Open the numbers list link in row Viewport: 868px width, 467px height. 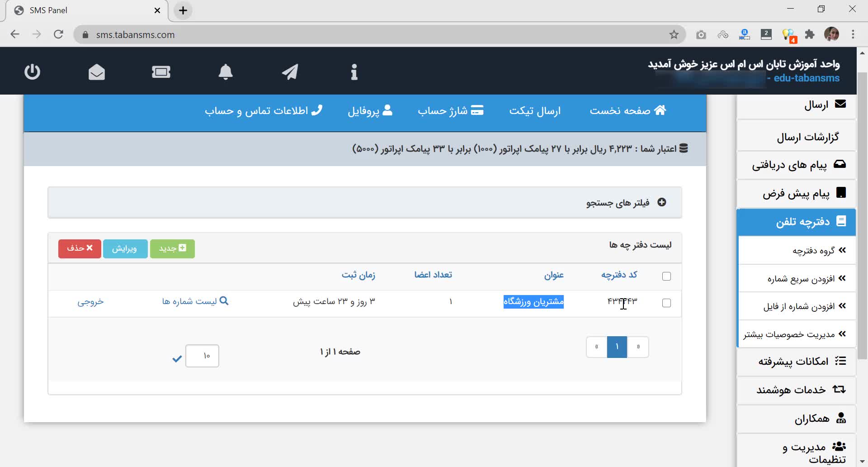195,301
